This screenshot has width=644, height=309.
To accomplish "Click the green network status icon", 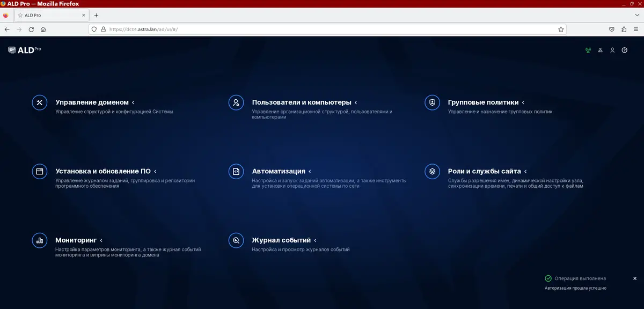I will tap(588, 50).
